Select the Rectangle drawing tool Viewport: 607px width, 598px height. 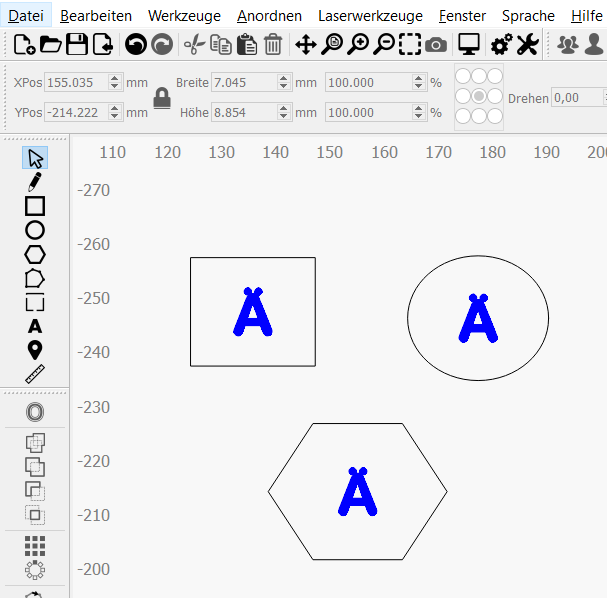[x=35, y=206]
